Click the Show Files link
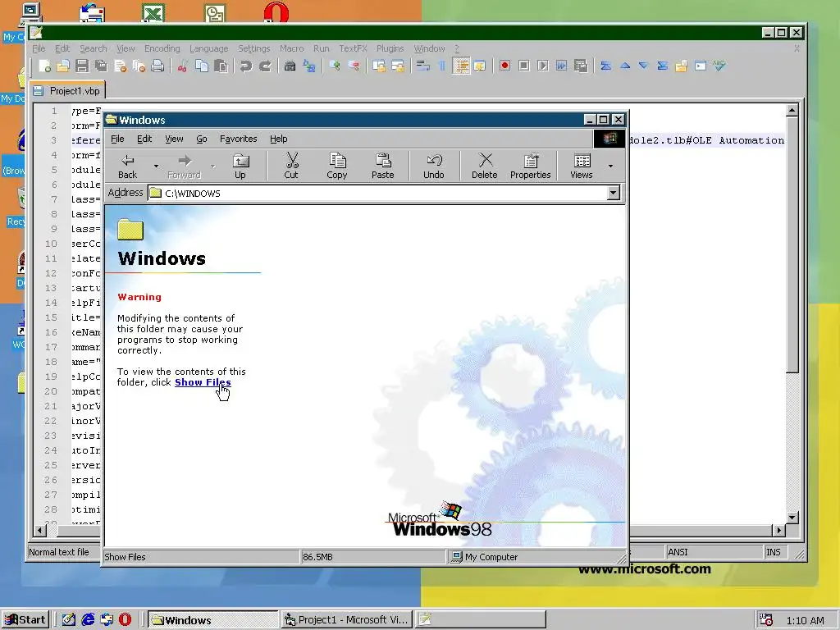840x630 pixels. tap(203, 382)
